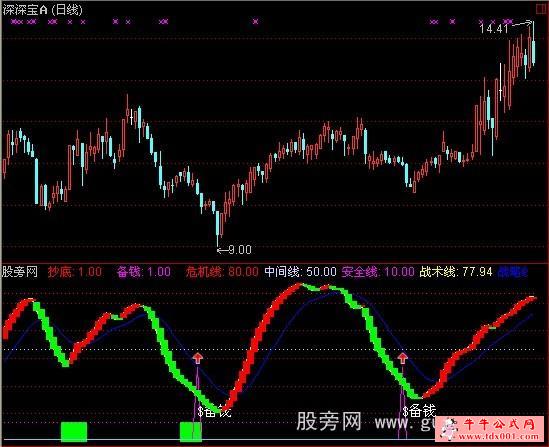This screenshot has width=549, height=447.
Task: Select the 危机线: 80.00 indicator label
Action: tap(222, 272)
